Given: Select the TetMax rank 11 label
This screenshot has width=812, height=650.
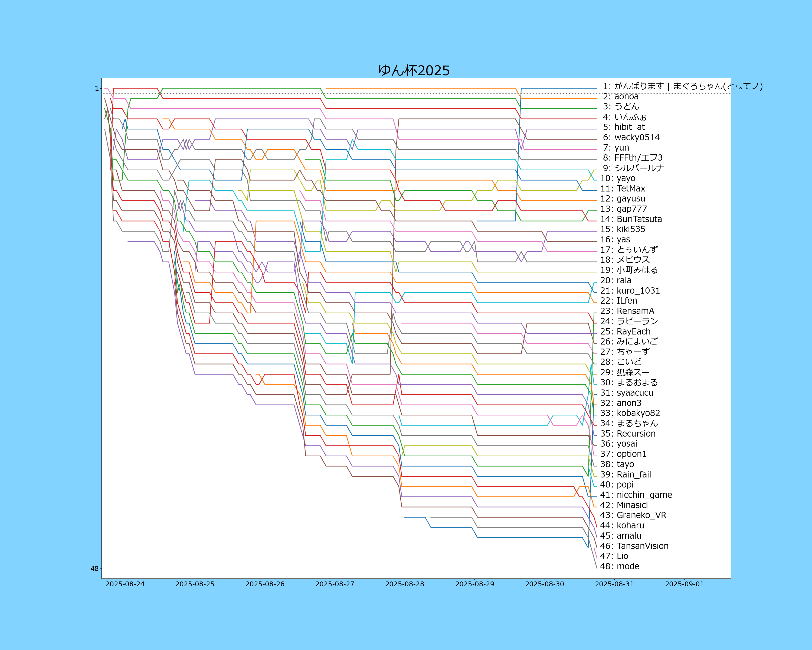Looking at the screenshot, I should [x=623, y=188].
